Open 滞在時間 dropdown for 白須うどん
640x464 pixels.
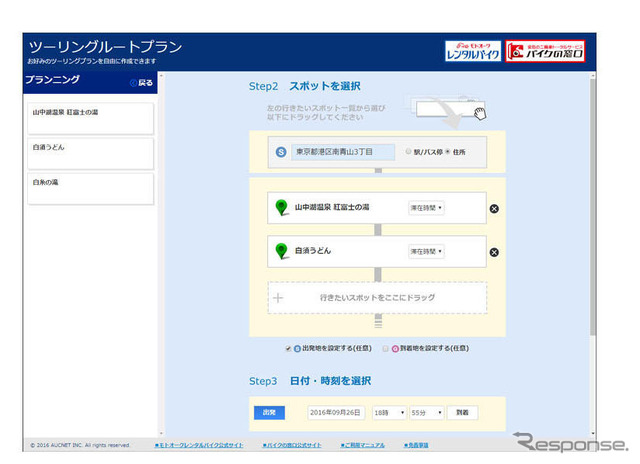(x=426, y=251)
